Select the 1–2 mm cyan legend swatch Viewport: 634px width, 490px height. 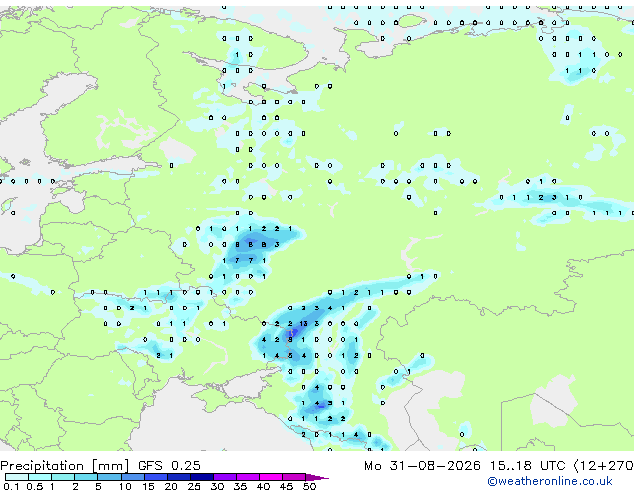pos(63,477)
